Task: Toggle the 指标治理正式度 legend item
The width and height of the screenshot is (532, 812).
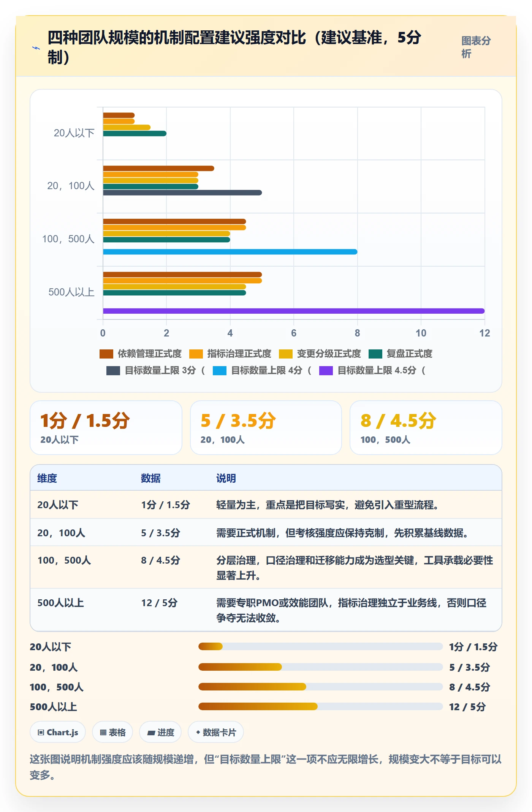Action: pos(230,354)
